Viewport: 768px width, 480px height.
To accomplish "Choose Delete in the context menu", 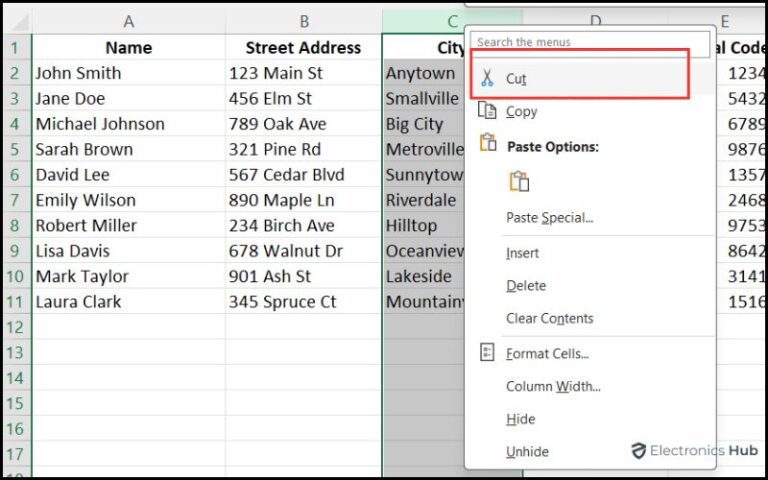I will tap(593, 286).
